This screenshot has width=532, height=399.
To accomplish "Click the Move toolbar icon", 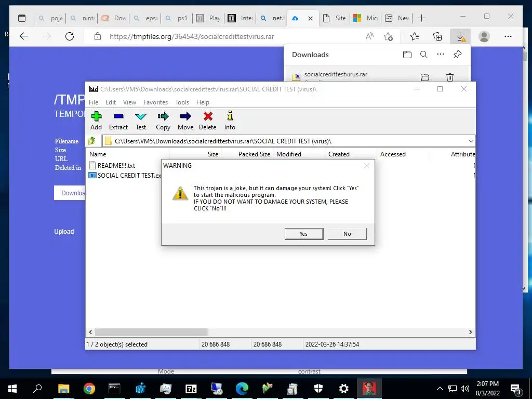I will pos(185,121).
